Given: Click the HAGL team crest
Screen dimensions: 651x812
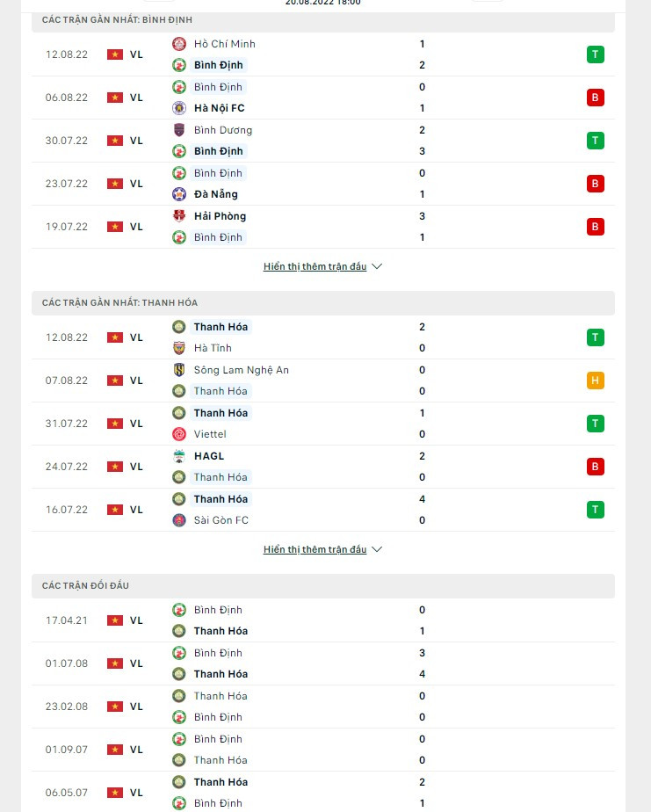Looking at the screenshot, I should coord(179,456).
